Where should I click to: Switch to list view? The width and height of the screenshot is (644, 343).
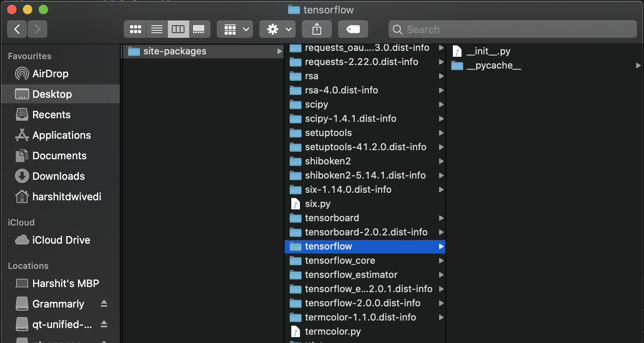tap(157, 29)
